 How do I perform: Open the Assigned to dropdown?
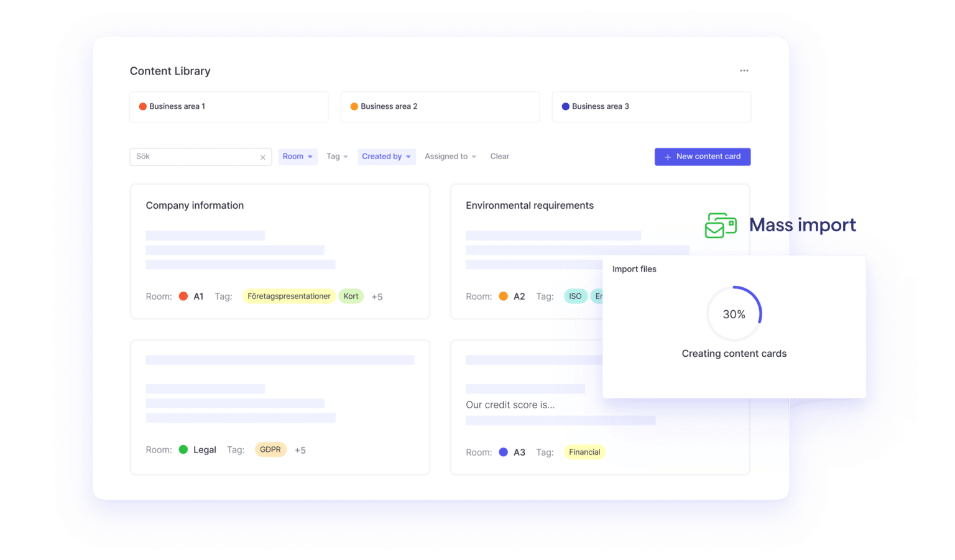point(450,157)
